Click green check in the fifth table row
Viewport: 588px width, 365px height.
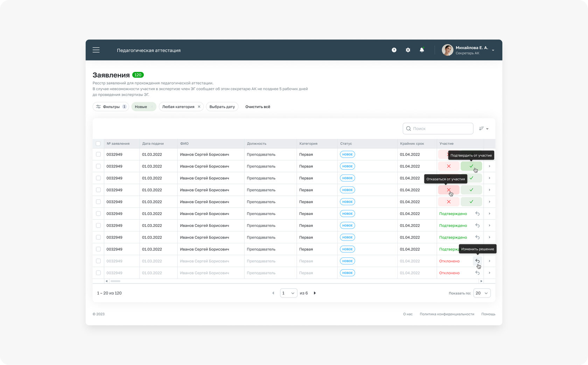point(471,202)
